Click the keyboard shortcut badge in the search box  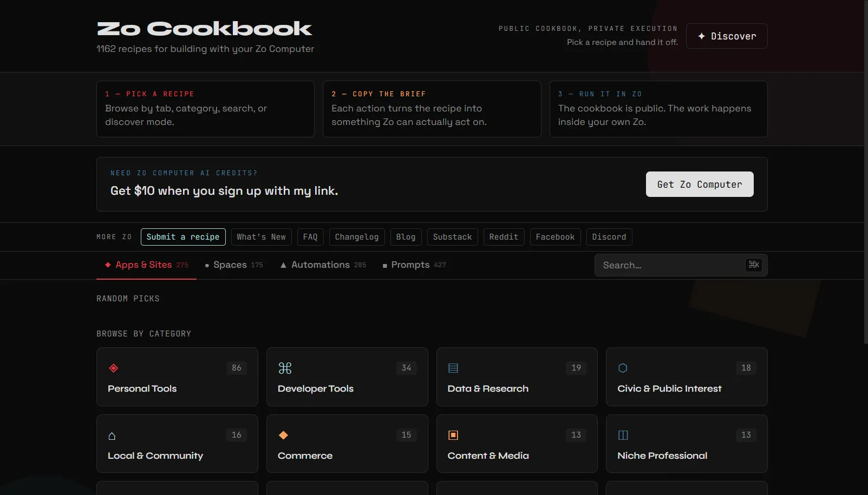754,265
